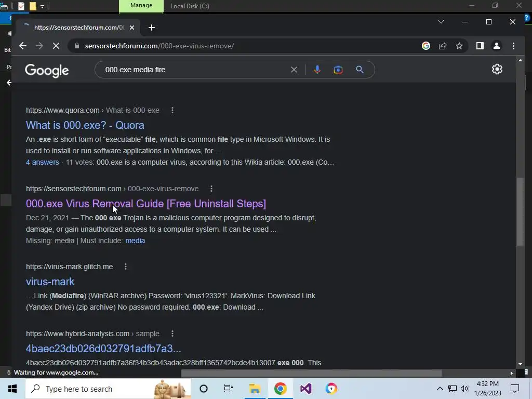Click the Google icon in address bar
The image size is (532, 399).
pyautogui.click(x=426, y=46)
